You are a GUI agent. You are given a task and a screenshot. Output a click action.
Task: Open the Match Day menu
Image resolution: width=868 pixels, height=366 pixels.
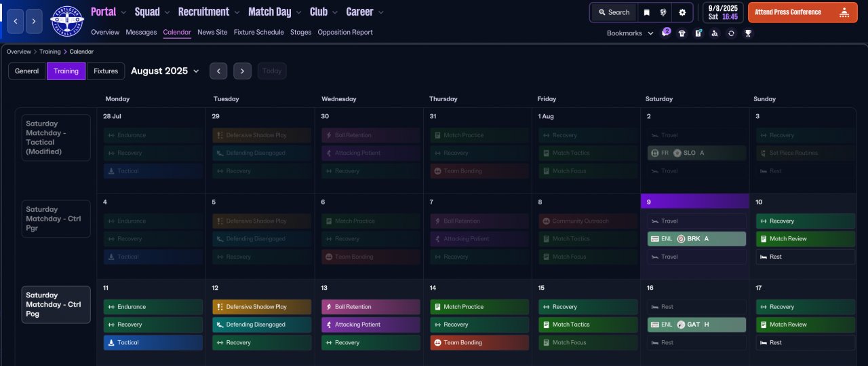click(275, 12)
